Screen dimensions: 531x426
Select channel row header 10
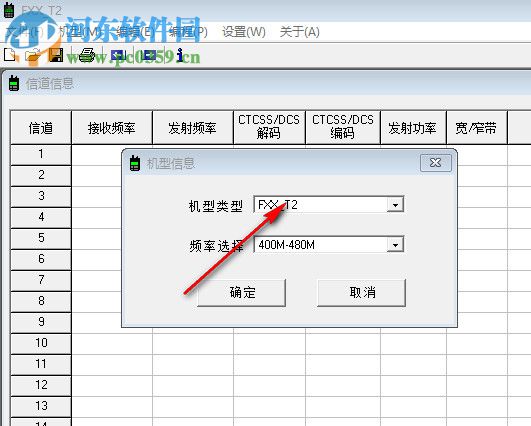pyautogui.click(x=41, y=343)
